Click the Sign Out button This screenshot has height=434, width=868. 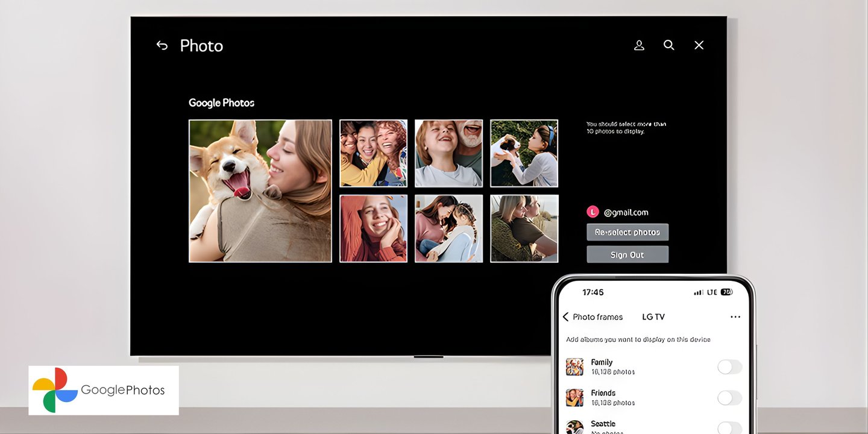click(627, 254)
